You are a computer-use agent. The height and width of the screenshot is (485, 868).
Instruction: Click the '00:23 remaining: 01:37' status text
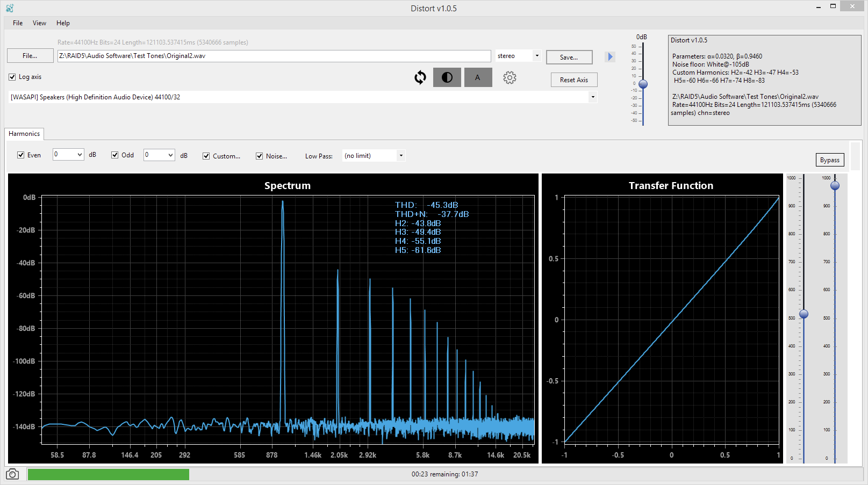point(445,474)
